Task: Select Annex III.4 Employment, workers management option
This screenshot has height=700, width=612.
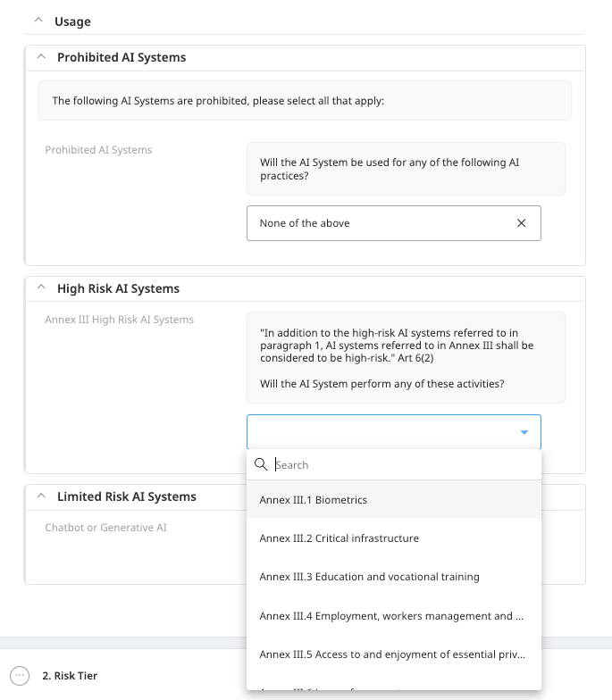Action: click(x=393, y=616)
